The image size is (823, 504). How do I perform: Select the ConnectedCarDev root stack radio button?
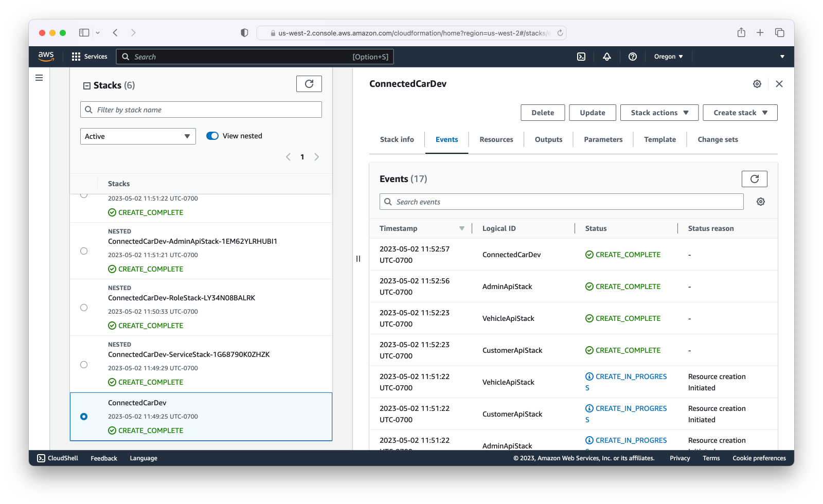[x=84, y=417]
